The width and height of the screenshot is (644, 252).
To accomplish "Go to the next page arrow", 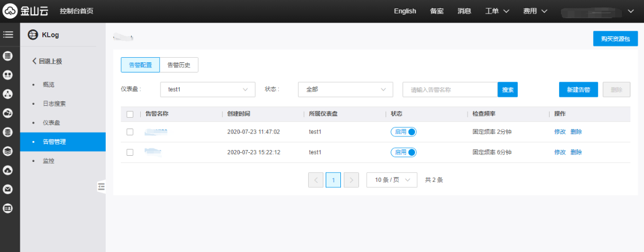I will [x=352, y=180].
